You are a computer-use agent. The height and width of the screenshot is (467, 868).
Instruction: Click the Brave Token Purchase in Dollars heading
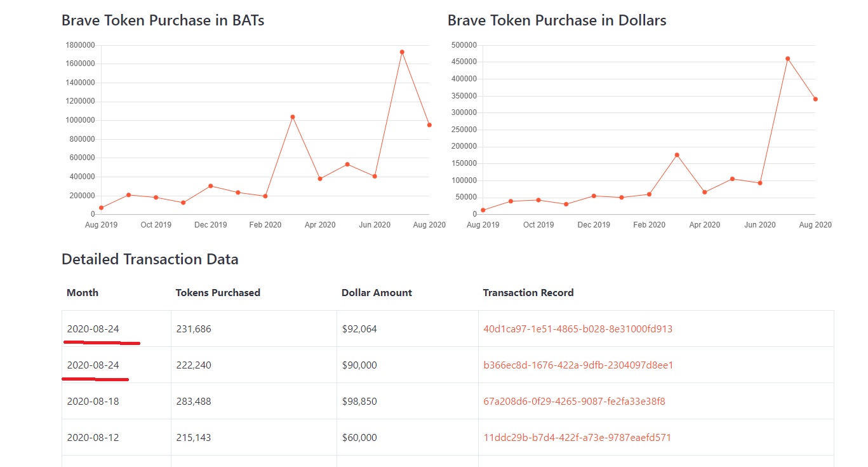tap(557, 20)
